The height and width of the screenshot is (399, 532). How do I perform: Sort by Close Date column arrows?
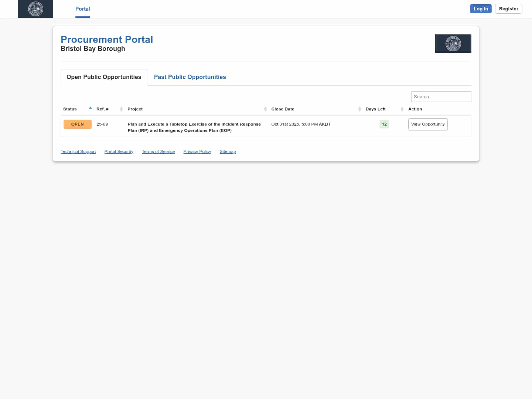(x=359, y=109)
